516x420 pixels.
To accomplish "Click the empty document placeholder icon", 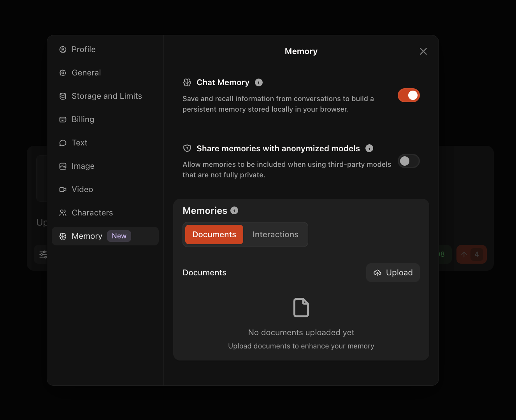I will point(301,308).
